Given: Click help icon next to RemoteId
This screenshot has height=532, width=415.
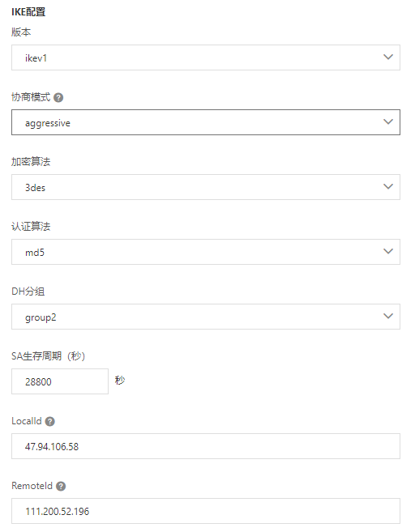Looking at the screenshot, I should pyautogui.click(x=61, y=487).
